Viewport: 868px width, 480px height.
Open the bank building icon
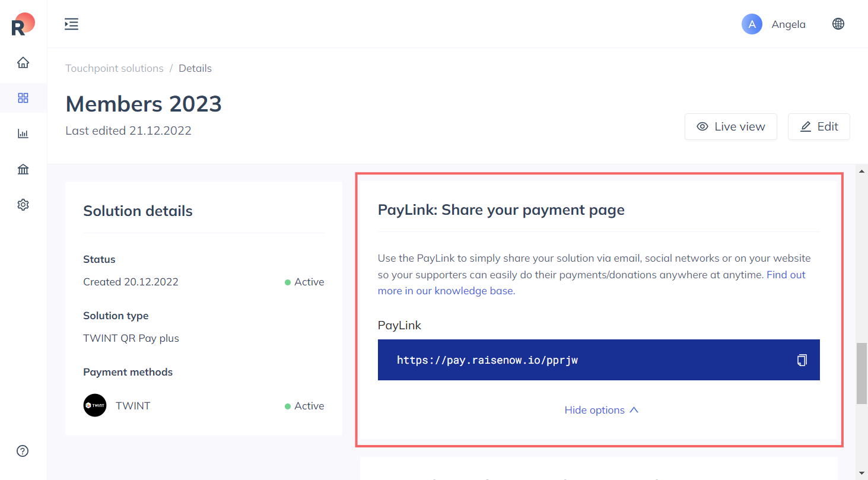click(x=23, y=169)
